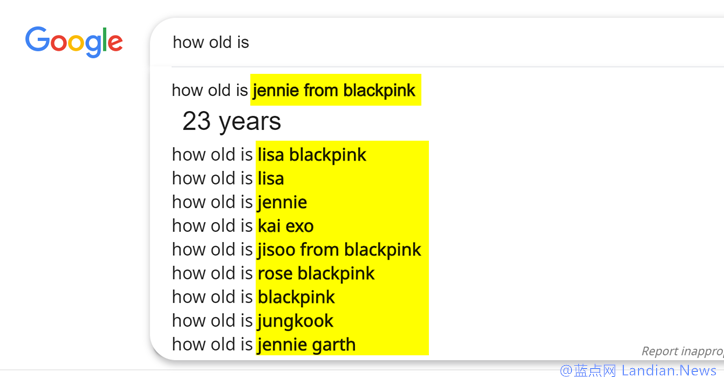Select suggestion 'how old is kai exo'
Screen dimensions: 724x386
tap(243, 226)
